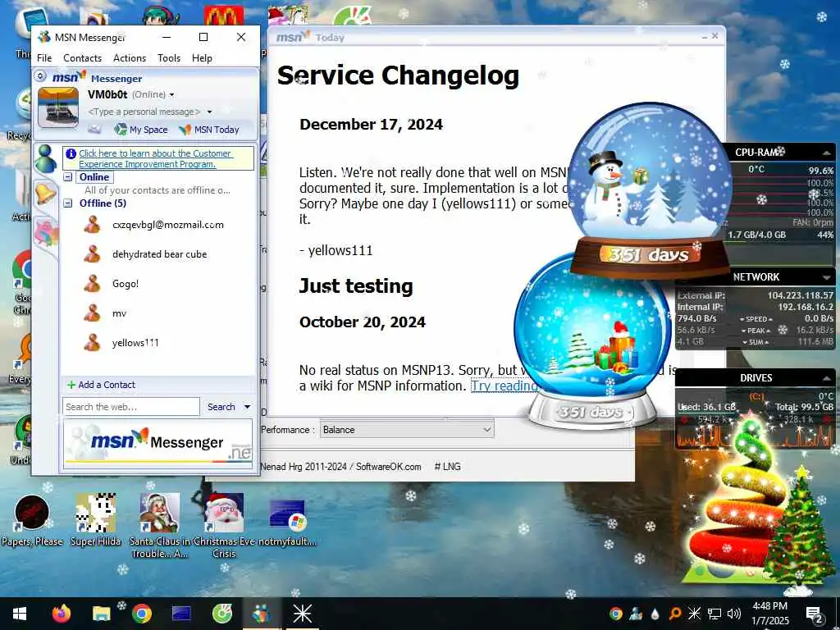Open Papers, Please desktop icon
The height and width of the screenshot is (630, 840).
32,521
